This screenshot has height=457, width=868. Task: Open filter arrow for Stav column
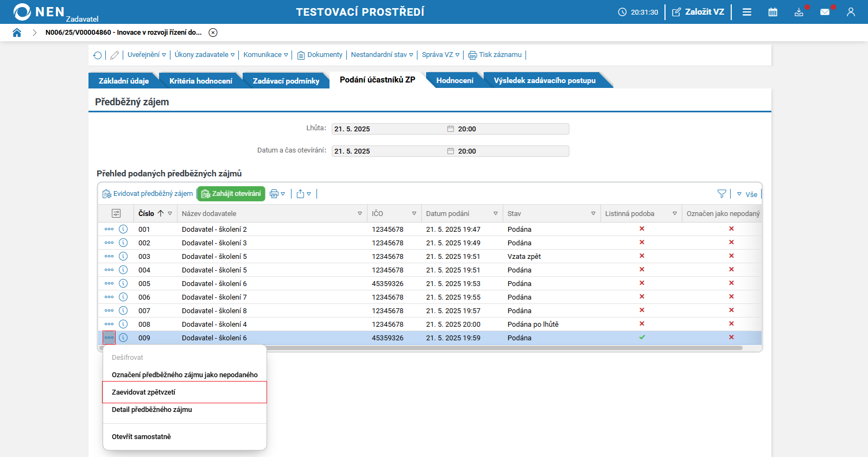(x=593, y=213)
